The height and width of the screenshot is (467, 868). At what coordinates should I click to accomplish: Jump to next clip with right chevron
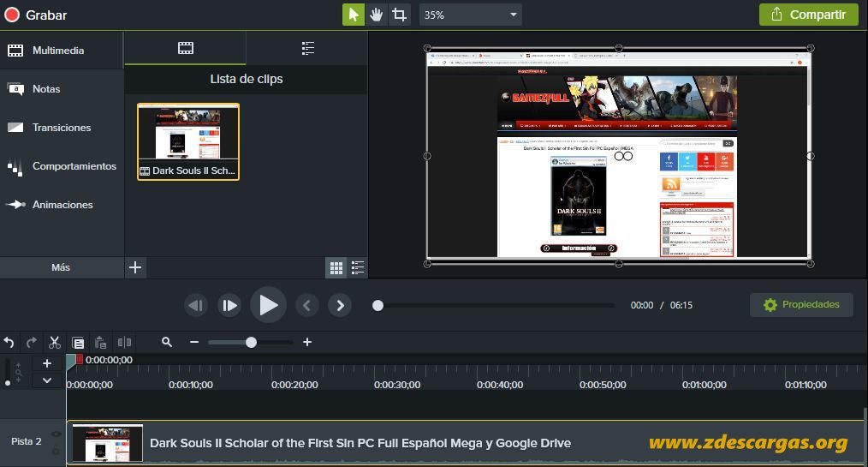pos(340,305)
